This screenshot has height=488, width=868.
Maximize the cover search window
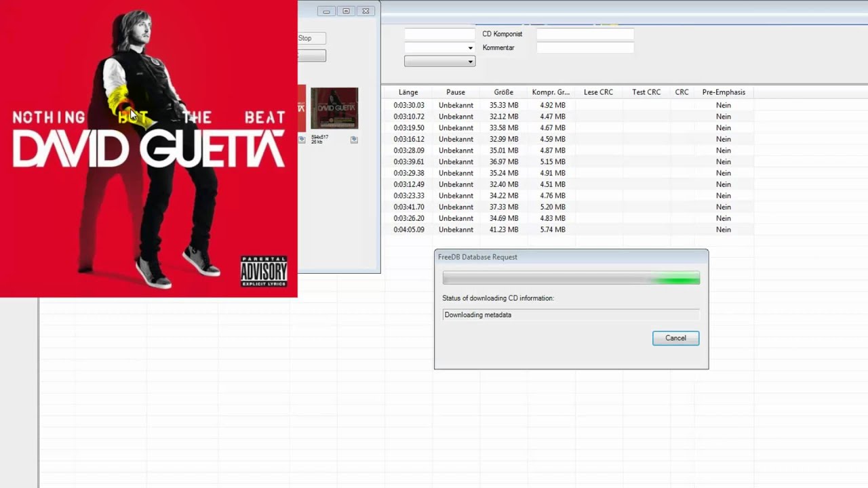[x=346, y=11]
